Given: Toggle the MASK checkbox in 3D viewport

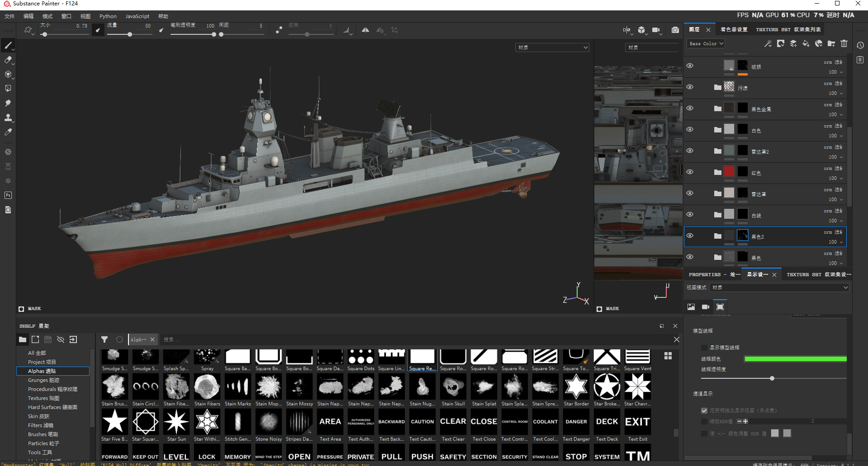Looking at the screenshot, I should (21, 309).
